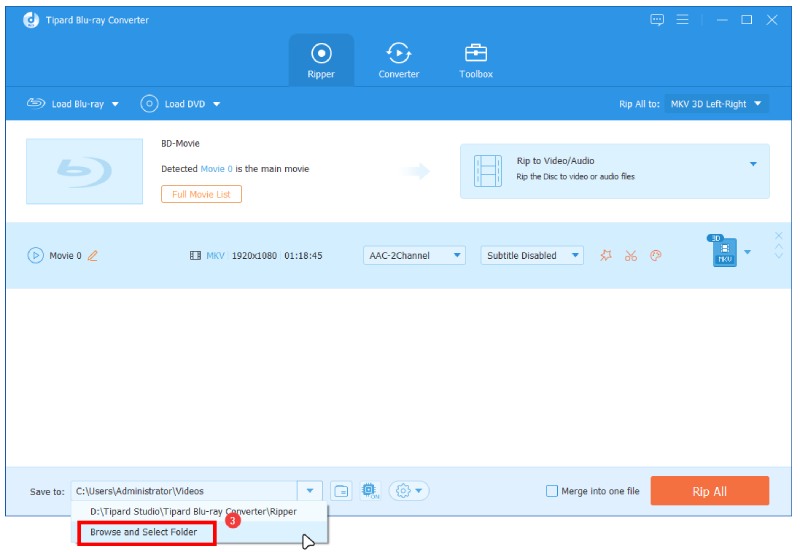This screenshot has width=800, height=552.
Task: Click the feedback message icon in title bar
Action: 657,20
